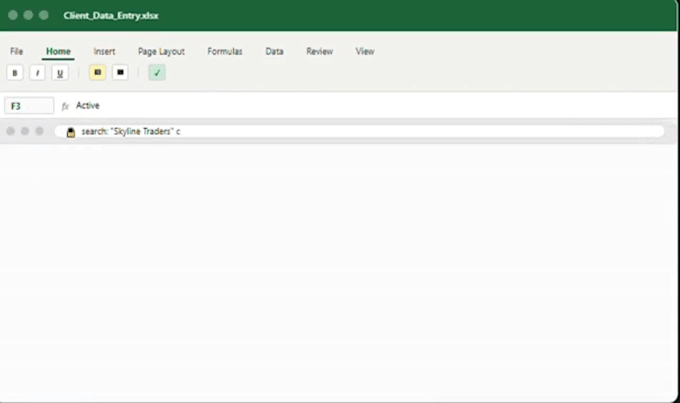
Task: Go to the Data tab
Action: (274, 51)
